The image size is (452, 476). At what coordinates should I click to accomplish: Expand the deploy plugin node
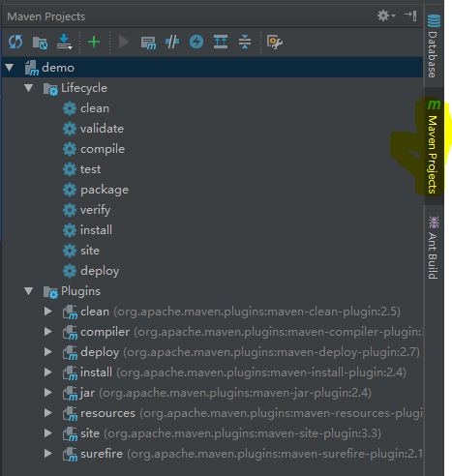pyautogui.click(x=48, y=352)
